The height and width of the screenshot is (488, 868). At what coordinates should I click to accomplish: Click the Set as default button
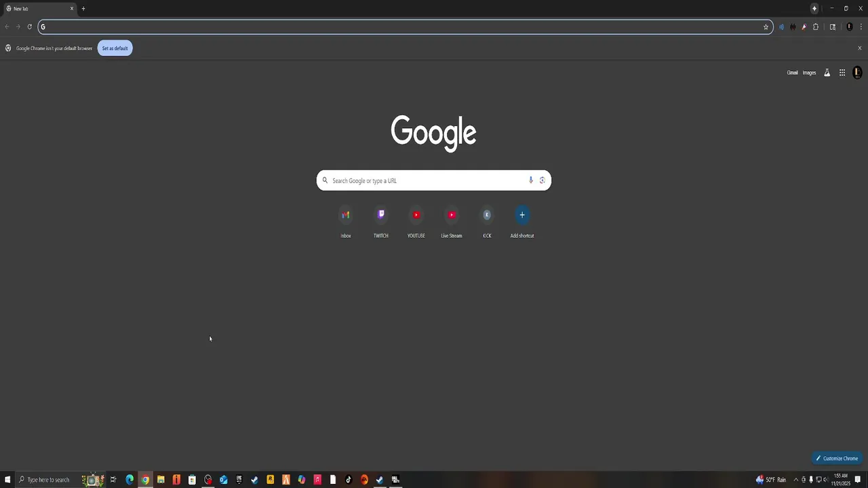(x=115, y=48)
